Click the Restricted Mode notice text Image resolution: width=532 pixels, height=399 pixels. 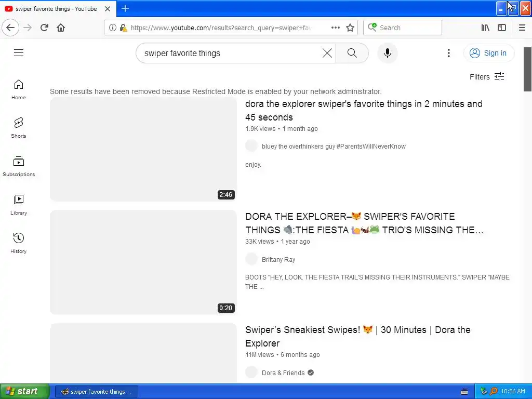(216, 91)
